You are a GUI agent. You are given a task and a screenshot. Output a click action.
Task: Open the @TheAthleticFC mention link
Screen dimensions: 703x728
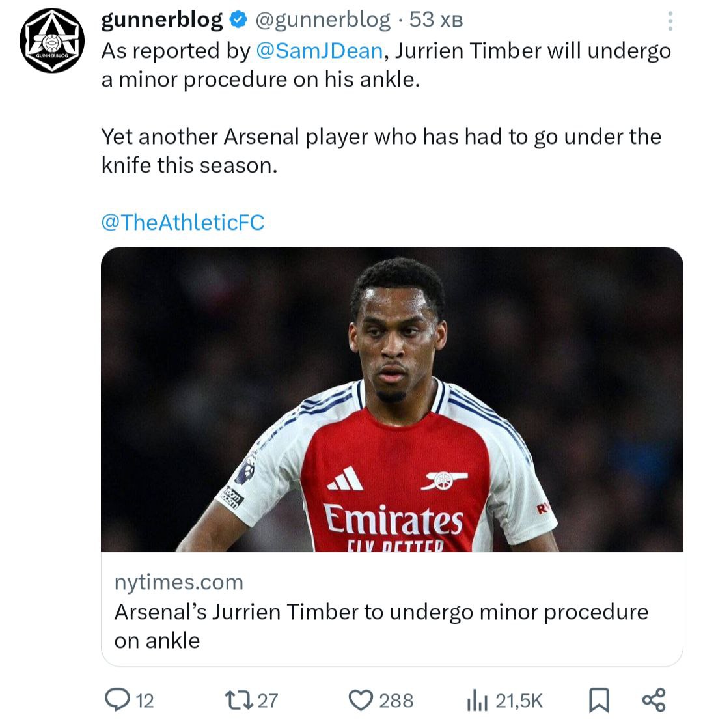click(x=183, y=223)
